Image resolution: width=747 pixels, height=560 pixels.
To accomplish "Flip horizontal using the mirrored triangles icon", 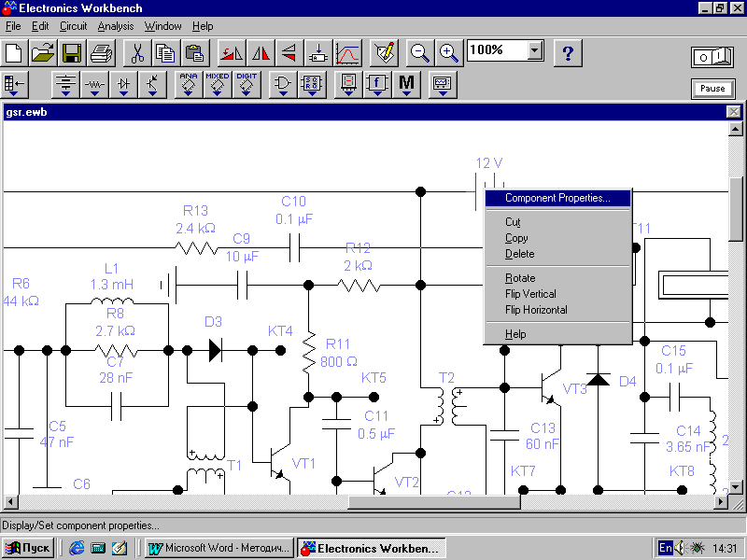I will coord(261,52).
